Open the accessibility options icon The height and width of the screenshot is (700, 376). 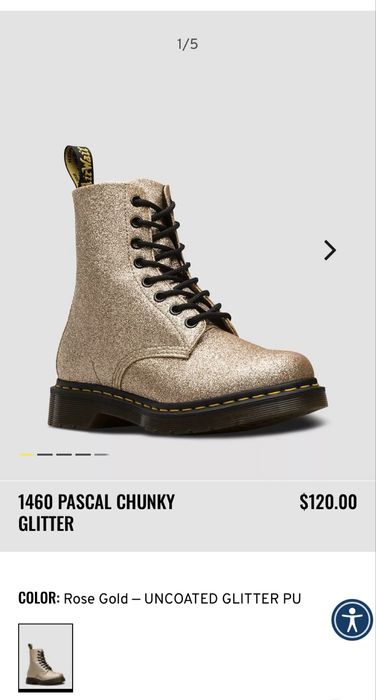coord(352,620)
